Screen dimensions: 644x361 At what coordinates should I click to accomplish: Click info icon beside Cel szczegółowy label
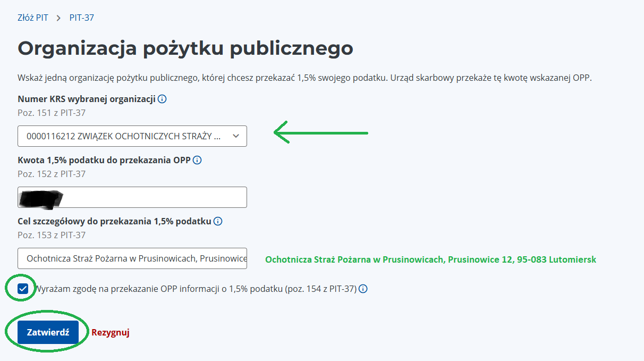(218, 221)
